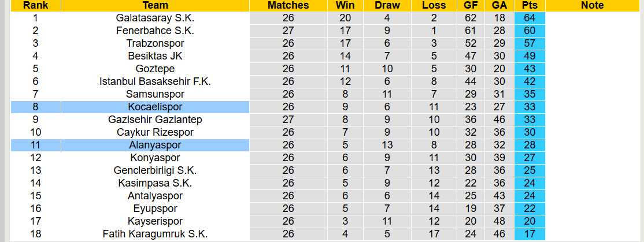644x242 pixels.
Task: Open Fatih Karagumruk S.K. team link
Action: 155,234
